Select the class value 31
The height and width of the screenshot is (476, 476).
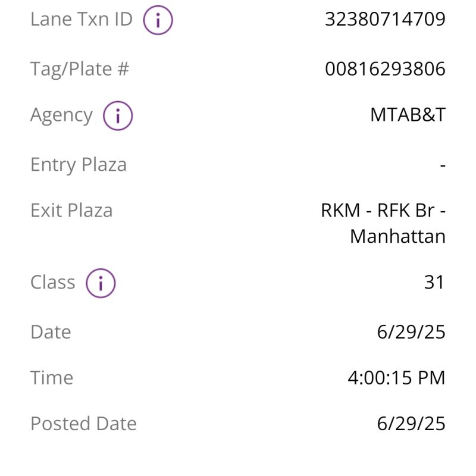434,282
